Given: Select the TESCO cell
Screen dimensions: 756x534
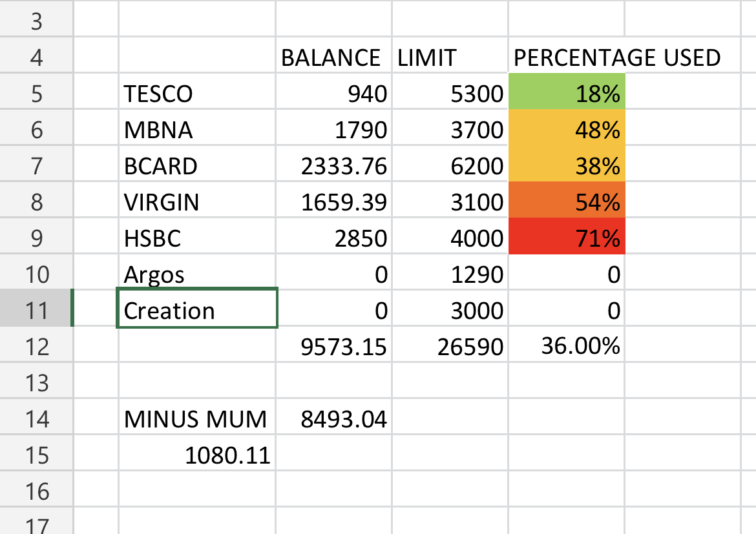Looking at the screenshot, I should point(197,92).
